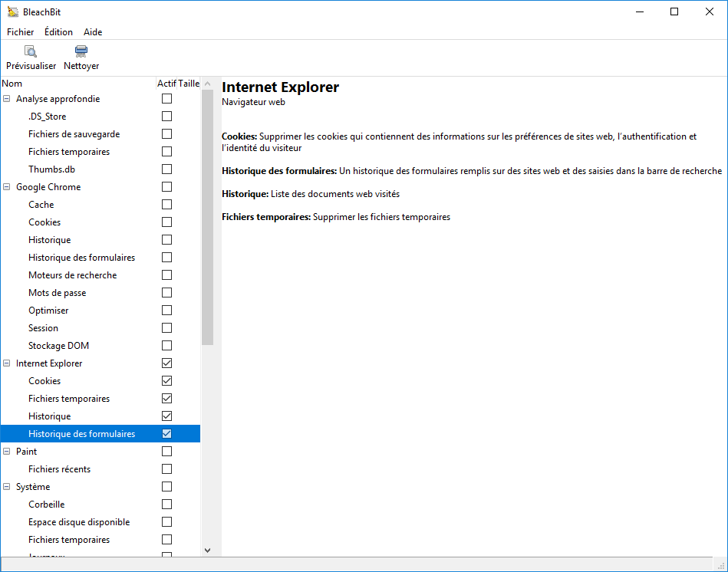The image size is (728, 572).
Task: Tick the Fichiers récents checkbox
Action: pos(166,469)
